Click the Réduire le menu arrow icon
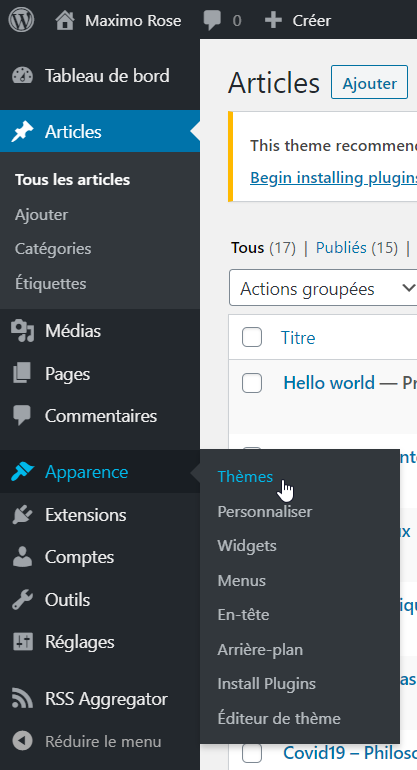Screen dimensions: 417x770 22,741
